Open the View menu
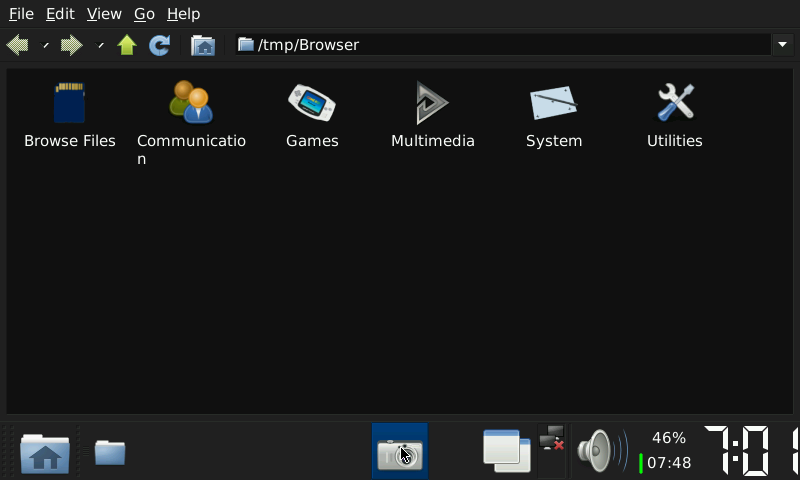 point(104,14)
